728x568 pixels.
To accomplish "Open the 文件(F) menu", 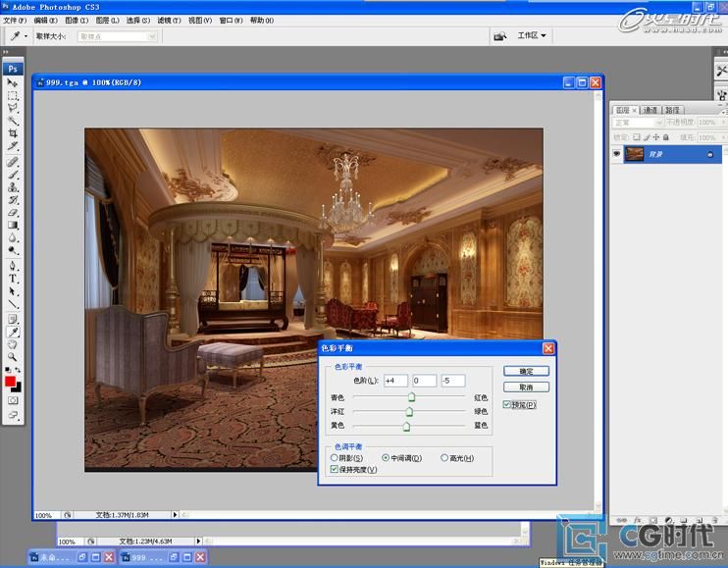I will click(15, 21).
